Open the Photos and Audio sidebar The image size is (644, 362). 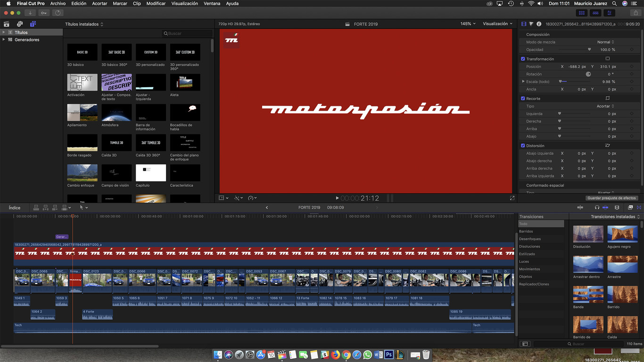20,24
